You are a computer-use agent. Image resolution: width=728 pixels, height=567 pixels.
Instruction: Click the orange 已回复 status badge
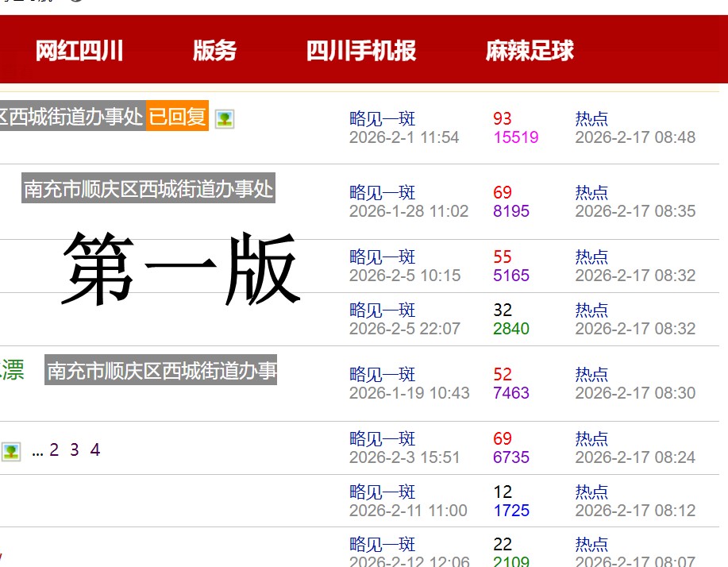click(x=178, y=118)
